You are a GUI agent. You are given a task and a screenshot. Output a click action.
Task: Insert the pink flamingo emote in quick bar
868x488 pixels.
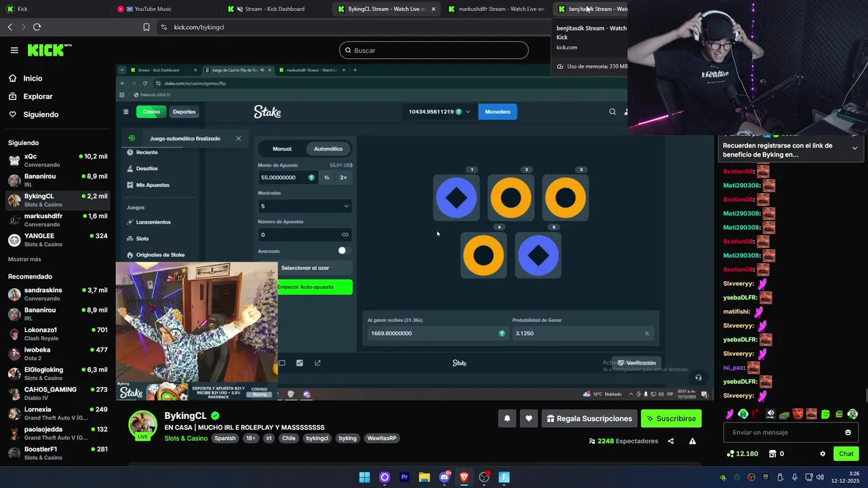[x=729, y=414]
